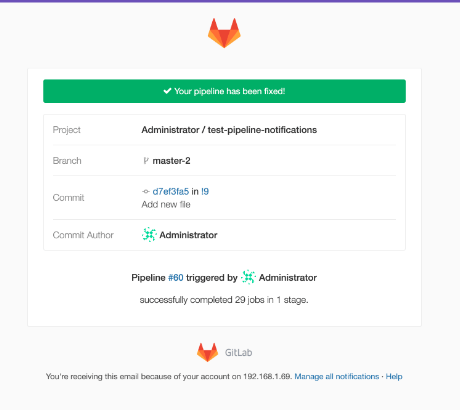Click the successfully completed 29 jobs text
The image size is (460, 410).
[x=224, y=300]
